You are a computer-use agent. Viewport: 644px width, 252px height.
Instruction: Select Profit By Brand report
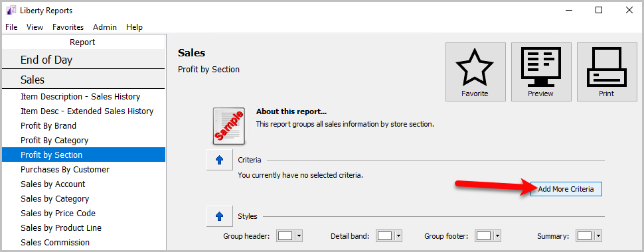(x=84, y=125)
